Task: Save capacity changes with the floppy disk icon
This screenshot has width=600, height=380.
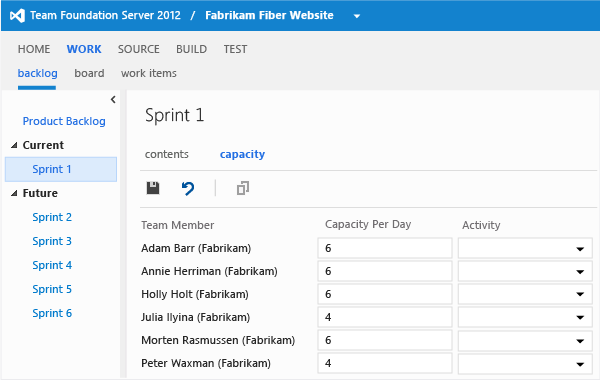Action: (153, 188)
